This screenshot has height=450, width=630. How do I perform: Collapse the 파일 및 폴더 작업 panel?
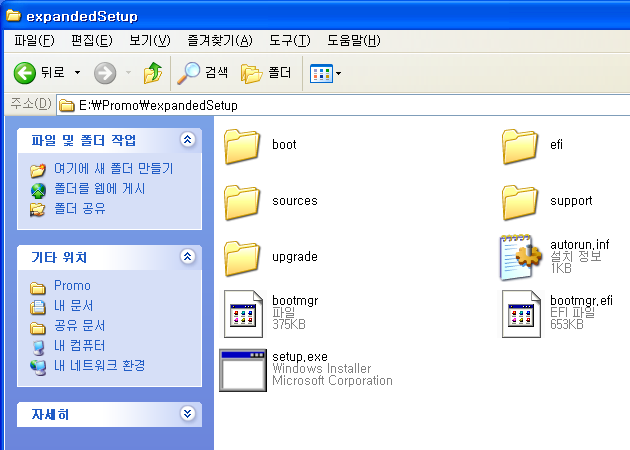[188, 139]
